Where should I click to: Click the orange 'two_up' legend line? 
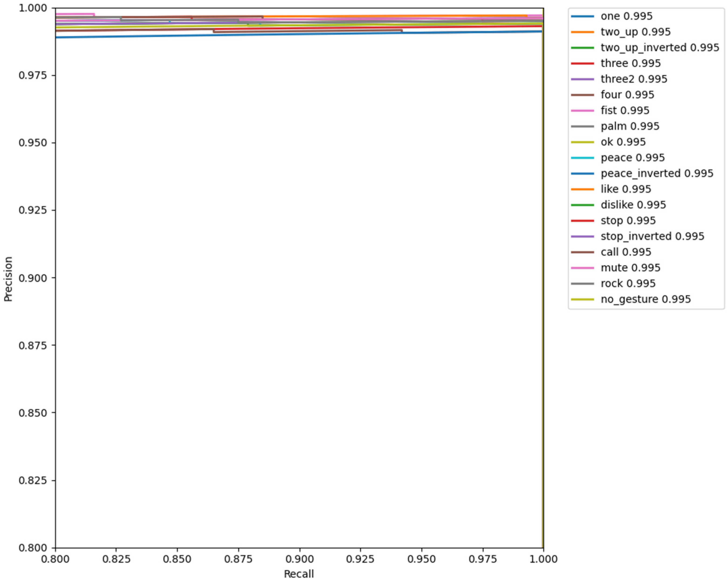click(582, 32)
